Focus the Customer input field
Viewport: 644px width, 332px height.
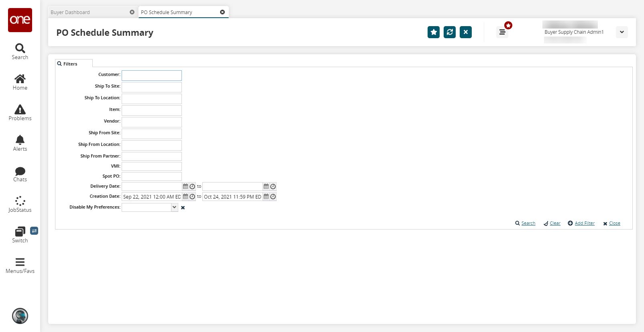[x=152, y=76]
